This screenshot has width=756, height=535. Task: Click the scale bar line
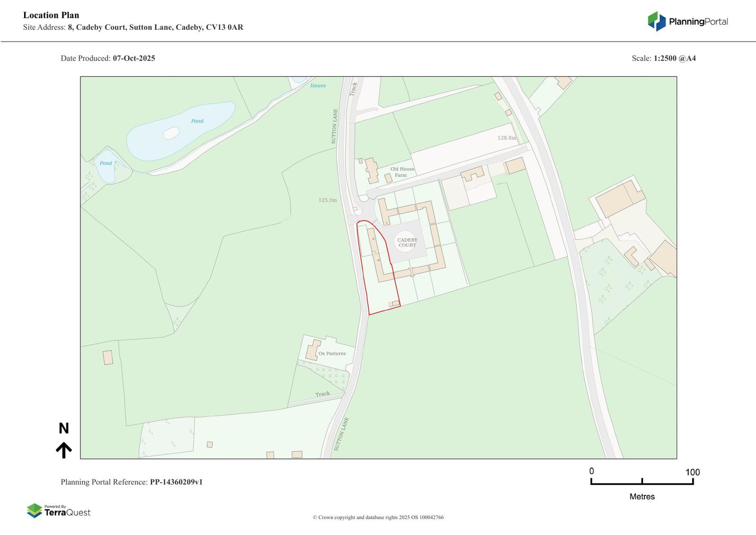tap(642, 482)
